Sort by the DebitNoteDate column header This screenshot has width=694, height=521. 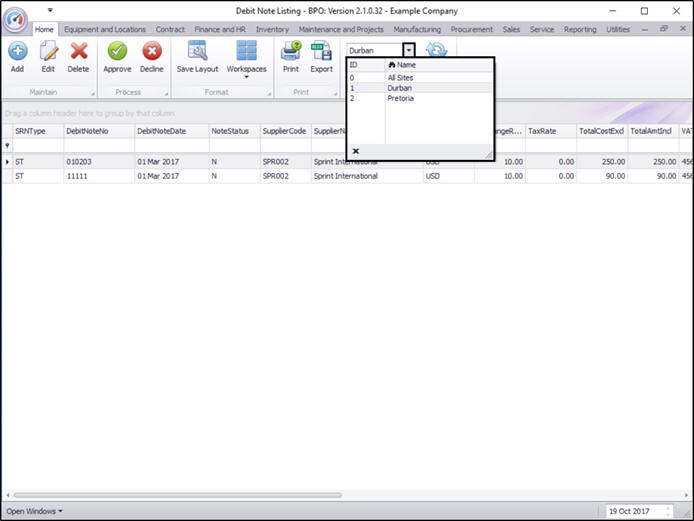click(x=172, y=131)
